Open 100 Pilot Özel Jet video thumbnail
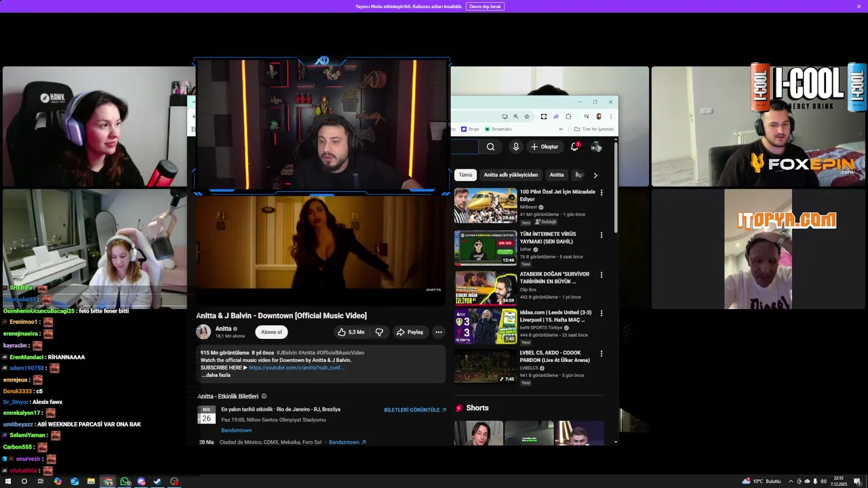The image size is (868, 488). point(486,205)
